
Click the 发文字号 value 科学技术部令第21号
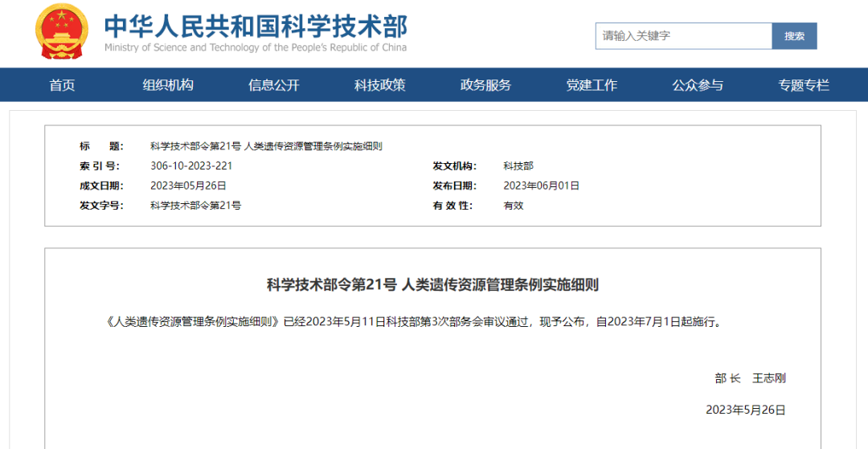[195, 206]
